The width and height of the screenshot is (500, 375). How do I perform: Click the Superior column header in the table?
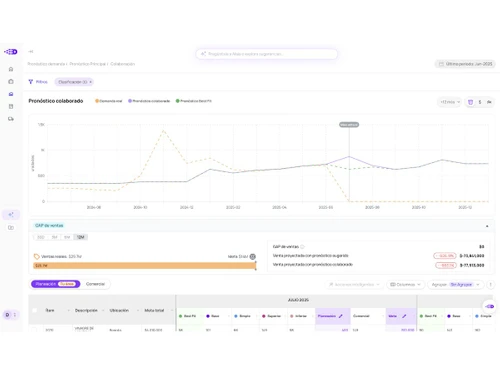274,316
